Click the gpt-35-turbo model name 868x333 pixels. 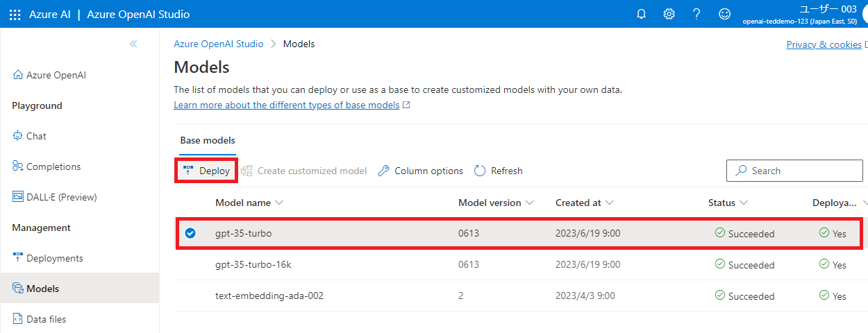coord(244,233)
